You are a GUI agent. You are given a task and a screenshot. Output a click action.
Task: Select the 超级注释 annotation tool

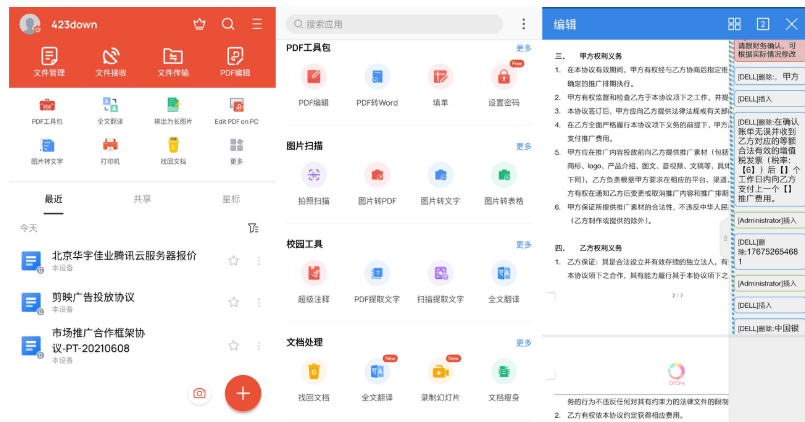tap(313, 277)
